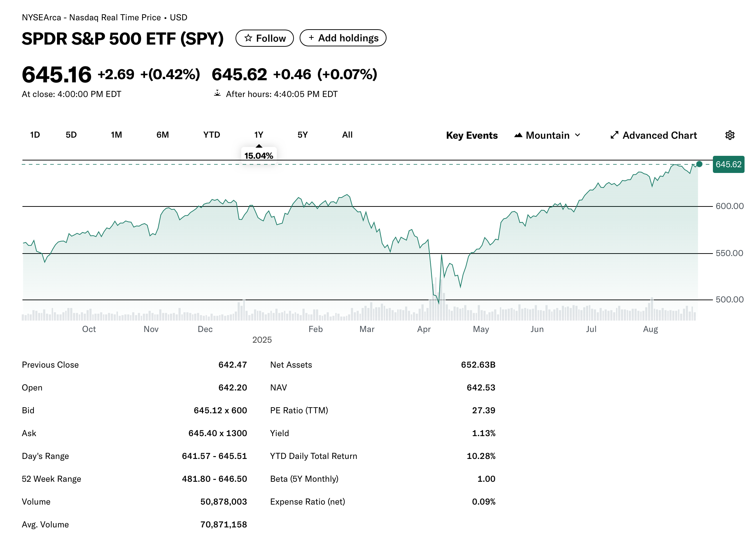Click the Bid value 645.12 x 600
This screenshot has width=756, height=552.
[x=220, y=410]
